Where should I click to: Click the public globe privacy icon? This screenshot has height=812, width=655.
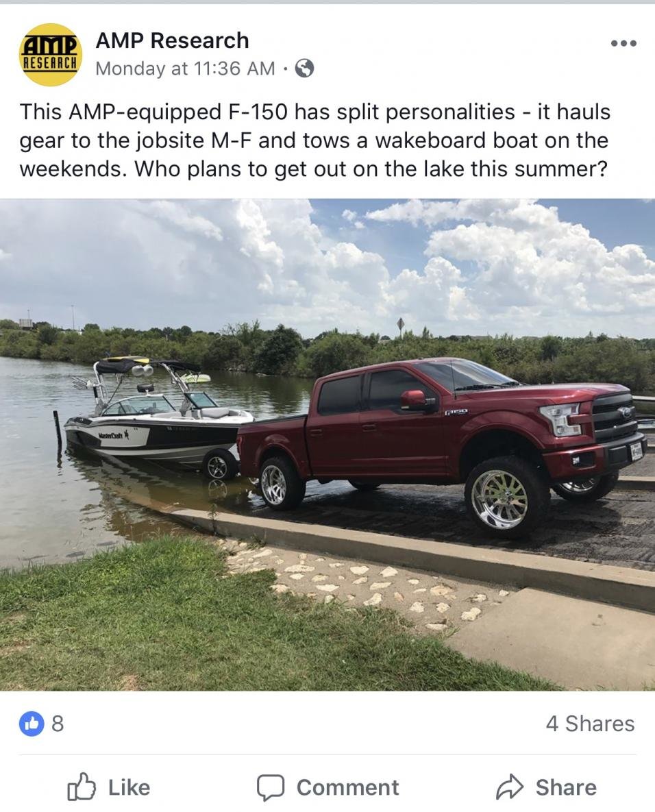coord(304,68)
